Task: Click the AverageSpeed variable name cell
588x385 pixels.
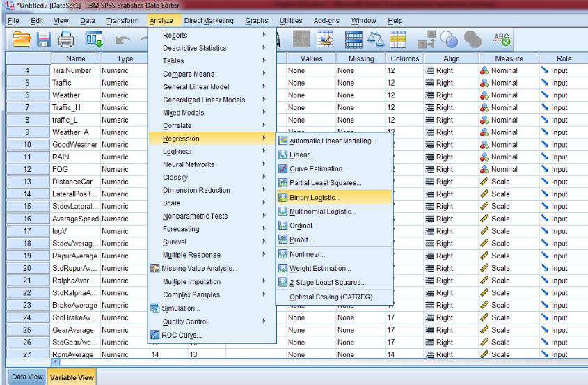Action: click(75, 219)
